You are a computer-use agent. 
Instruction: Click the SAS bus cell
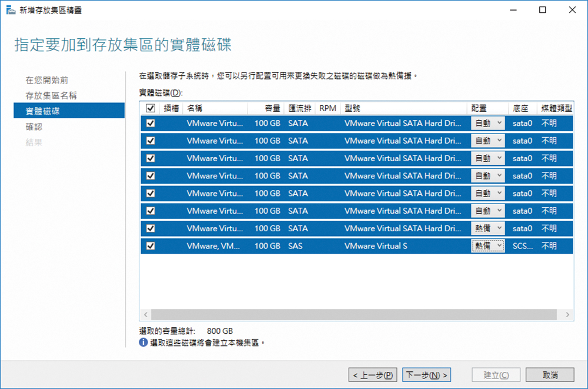click(295, 246)
